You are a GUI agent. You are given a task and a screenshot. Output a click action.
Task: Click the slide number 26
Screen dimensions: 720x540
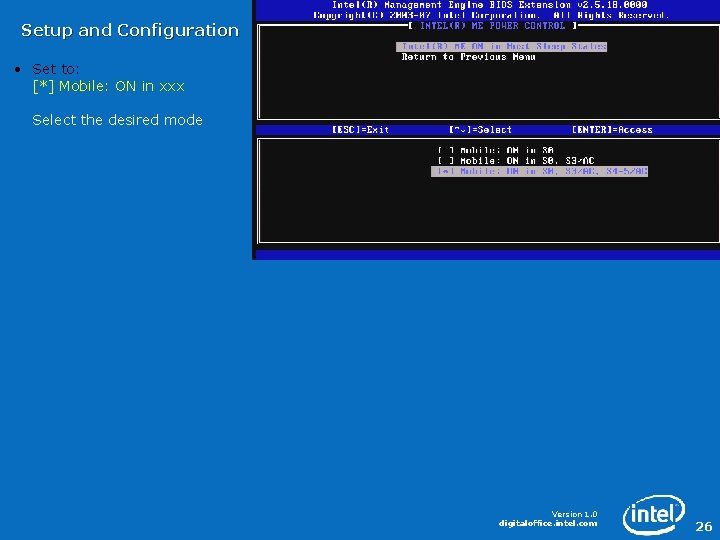tap(703, 526)
